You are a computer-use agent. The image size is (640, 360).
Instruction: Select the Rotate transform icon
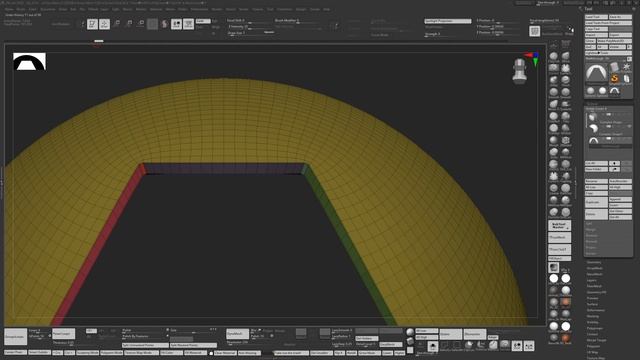[x=141, y=23]
